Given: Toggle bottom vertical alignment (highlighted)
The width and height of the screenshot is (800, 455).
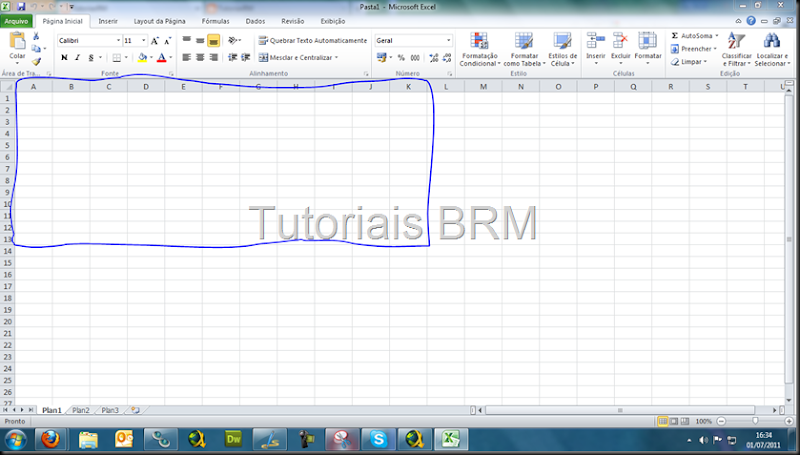Looking at the screenshot, I should coord(214,40).
